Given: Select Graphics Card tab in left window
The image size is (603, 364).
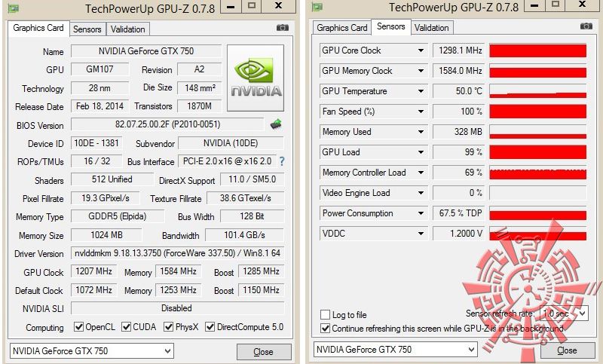Looking at the screenshot, I should pyautogui.click(x=38, y=28).
